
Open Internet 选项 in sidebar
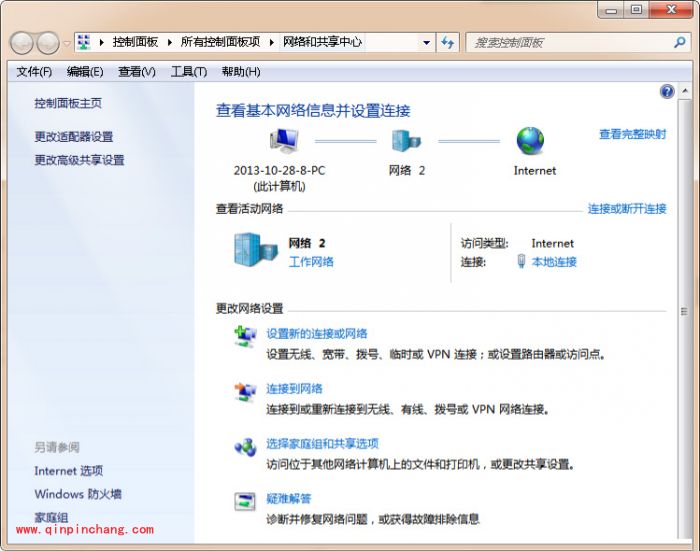point(68,471)
